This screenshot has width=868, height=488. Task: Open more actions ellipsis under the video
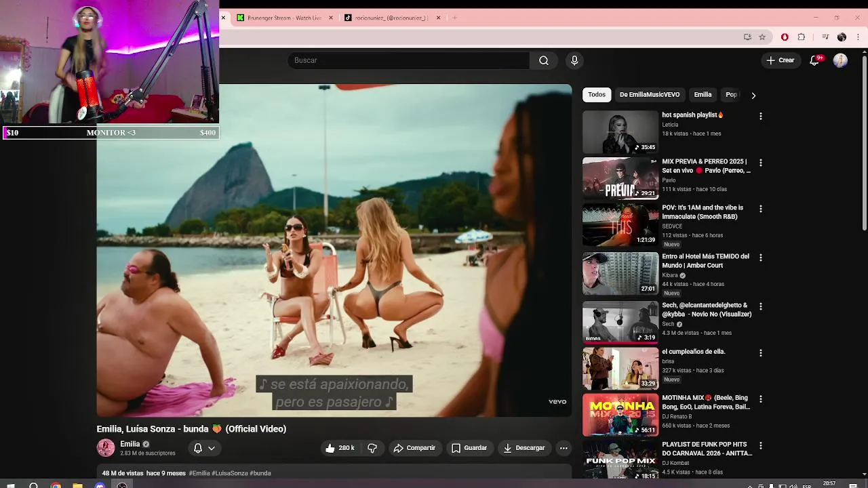point(564,448)
